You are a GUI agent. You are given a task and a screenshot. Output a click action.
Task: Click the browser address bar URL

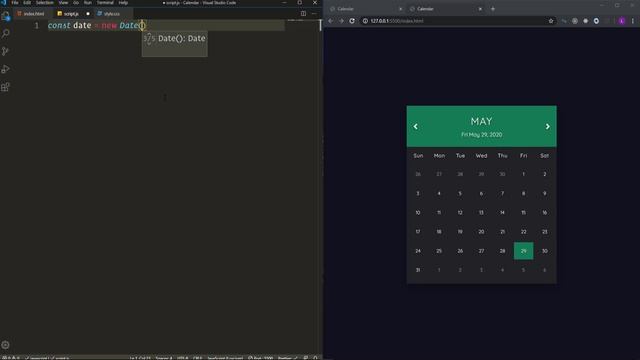pos(397,21)
